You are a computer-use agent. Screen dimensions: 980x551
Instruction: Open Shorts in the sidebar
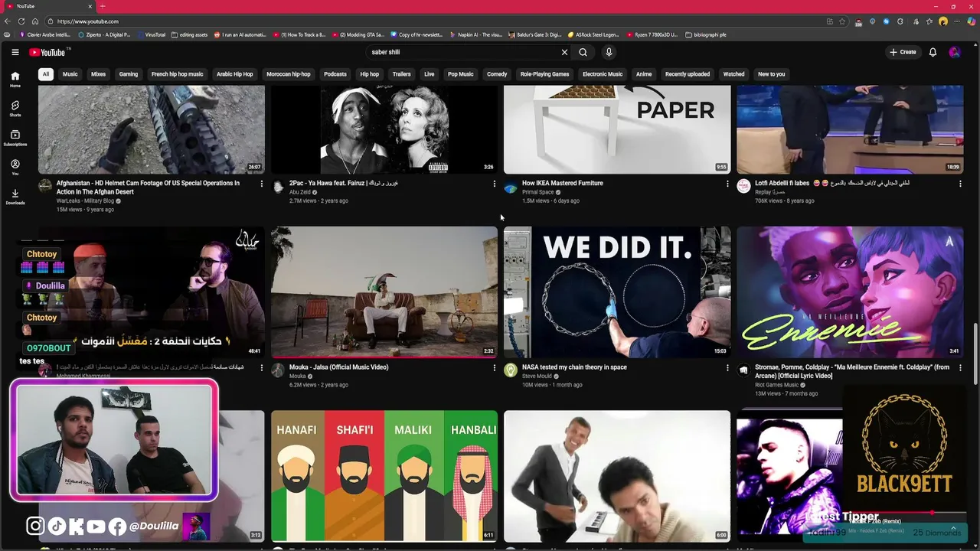(15, 109)
